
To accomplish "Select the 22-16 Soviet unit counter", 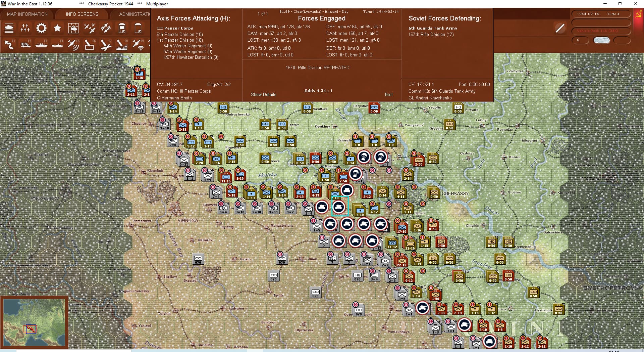I will (x=410, y=244).
